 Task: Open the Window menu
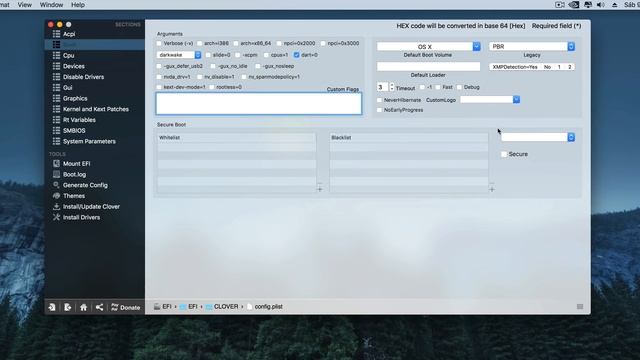51,5
